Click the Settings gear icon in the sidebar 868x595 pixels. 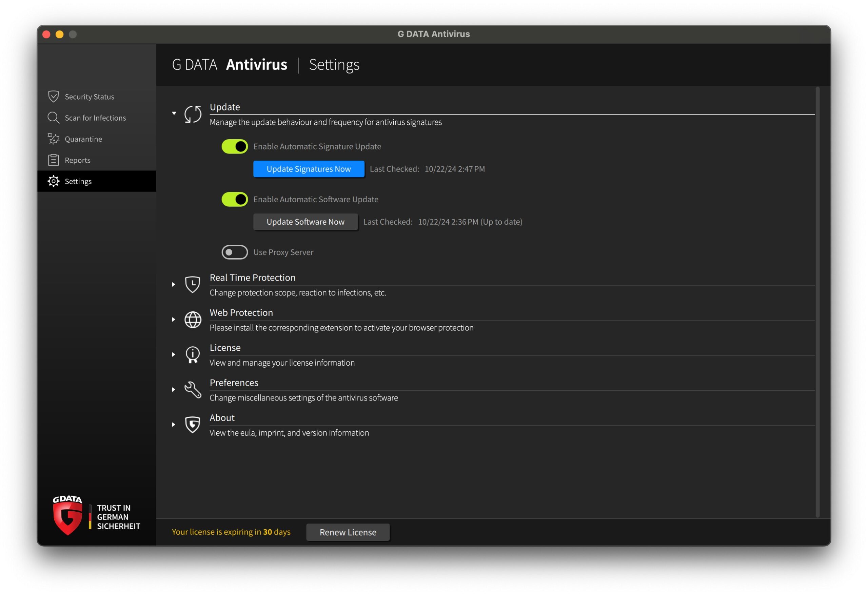tap(54, 181)
